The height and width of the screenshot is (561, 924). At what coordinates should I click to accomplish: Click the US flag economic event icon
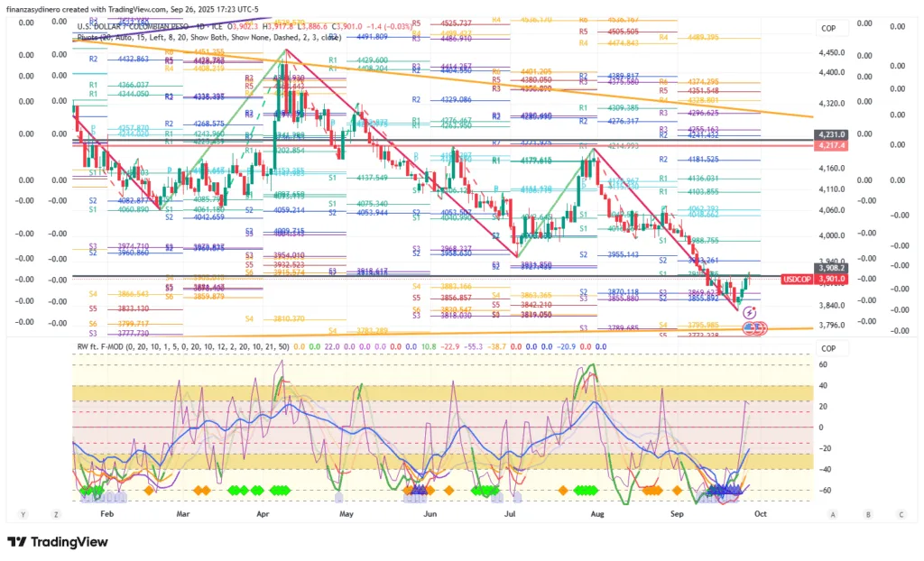749,327
